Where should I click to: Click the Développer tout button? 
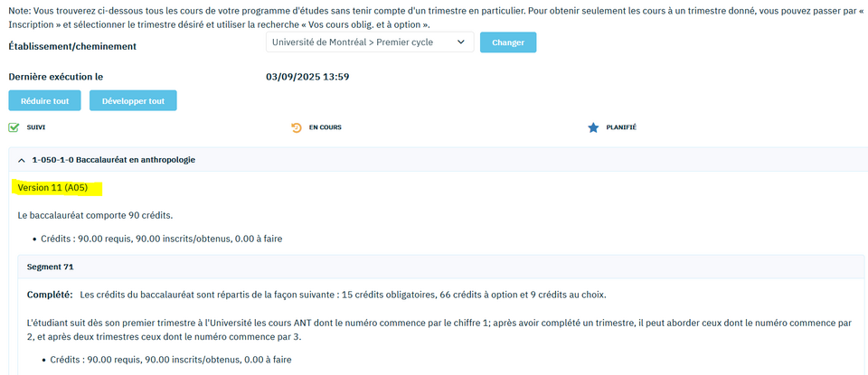(133, 100)
